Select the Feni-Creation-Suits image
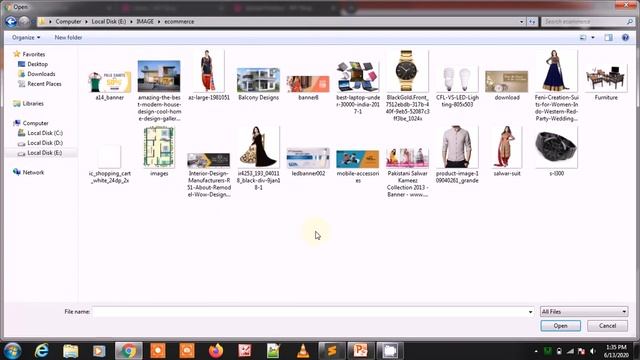This screenshot has height=360, width=640. tap(556, 86)
